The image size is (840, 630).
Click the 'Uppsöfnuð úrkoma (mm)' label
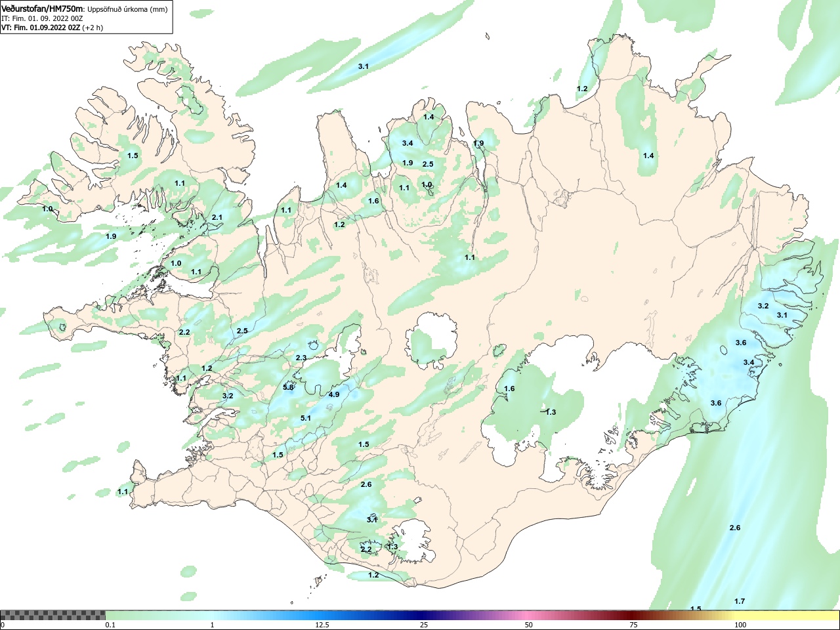tap(128, 9)
